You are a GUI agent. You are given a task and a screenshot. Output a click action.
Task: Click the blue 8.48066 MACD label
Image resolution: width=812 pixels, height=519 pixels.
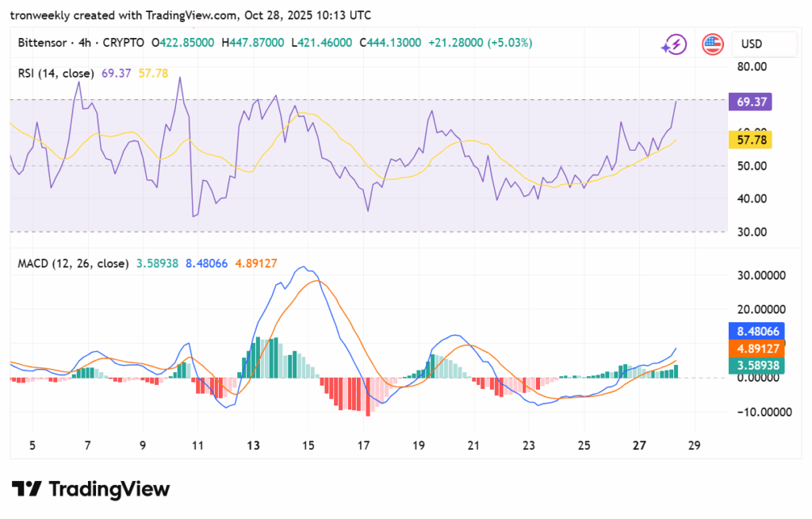pyautogui.click(x=754, y=332)
